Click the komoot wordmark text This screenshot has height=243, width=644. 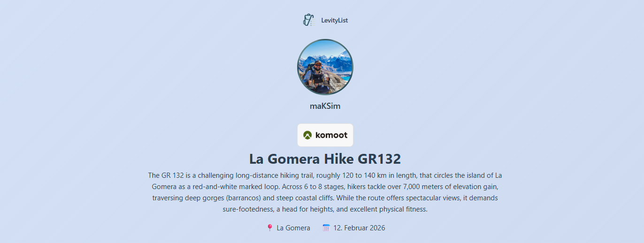[x=331, y=135]
